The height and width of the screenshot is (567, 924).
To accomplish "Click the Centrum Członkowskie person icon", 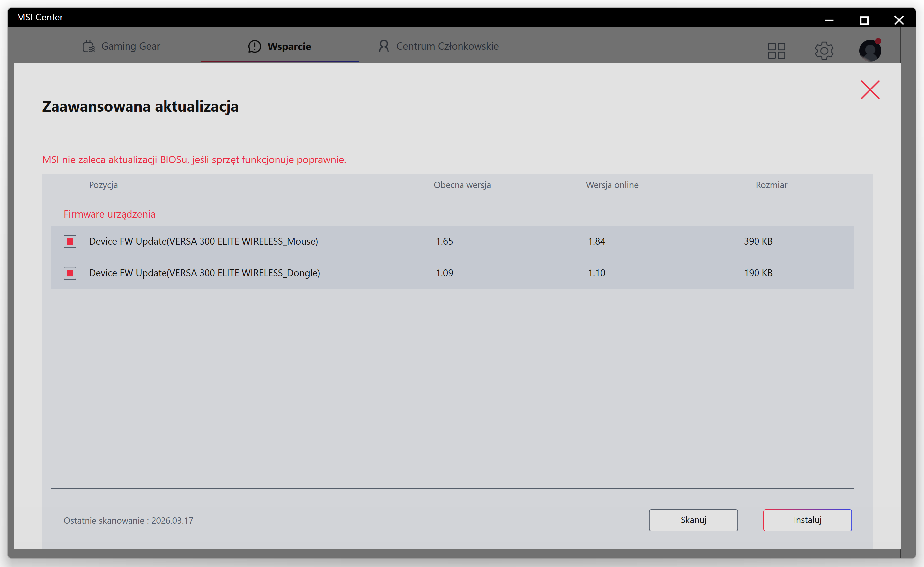I will coord(384,46).
